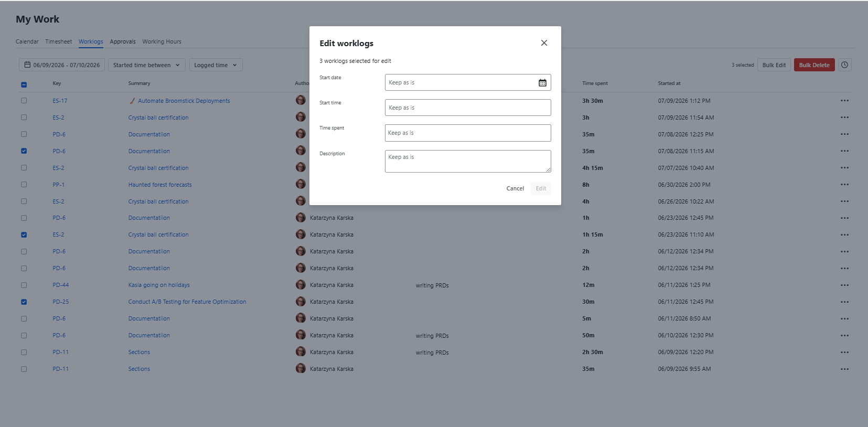Open more actions menu for PD-44 row
This screenshot has height=427, width=868.
(844, 285)
